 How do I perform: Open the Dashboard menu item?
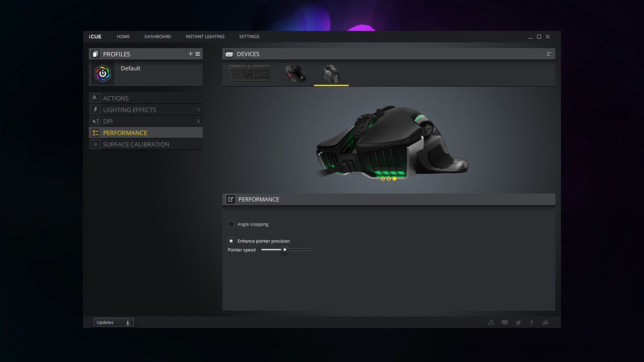coord(157,37)
